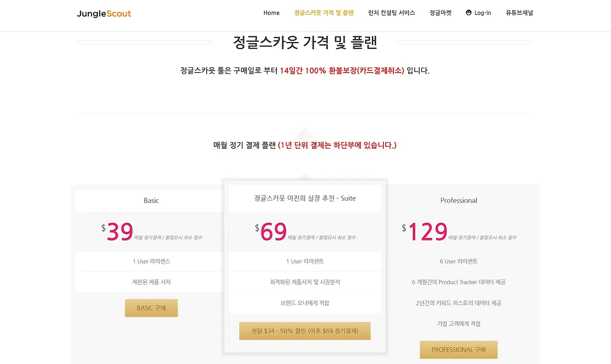Click the red 카드결제취소 refund text
Image resolution: width=611 pixels, height=364 pixels.
(x=377, y=70)
